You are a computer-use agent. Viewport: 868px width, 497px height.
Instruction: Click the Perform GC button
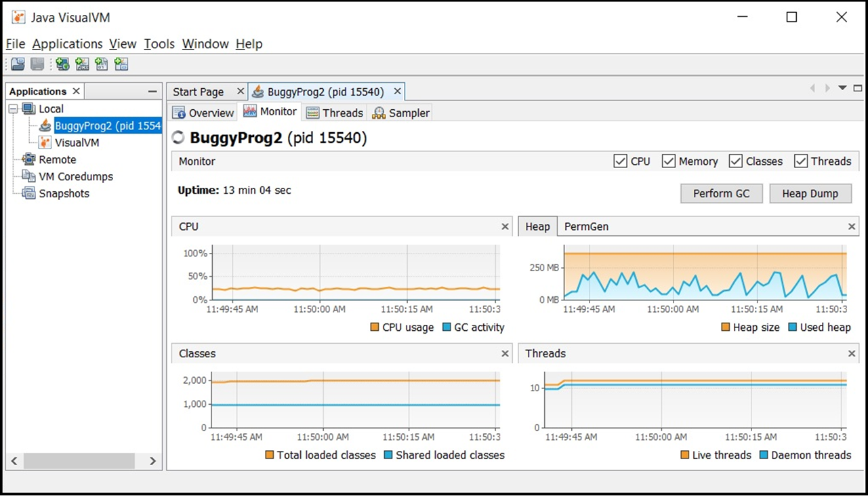721,193
